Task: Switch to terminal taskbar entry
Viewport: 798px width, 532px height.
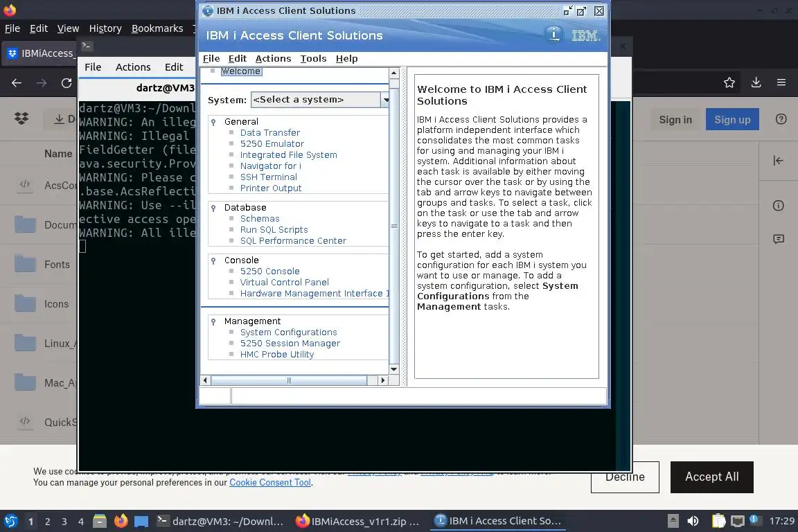Action: click(221, 521)
